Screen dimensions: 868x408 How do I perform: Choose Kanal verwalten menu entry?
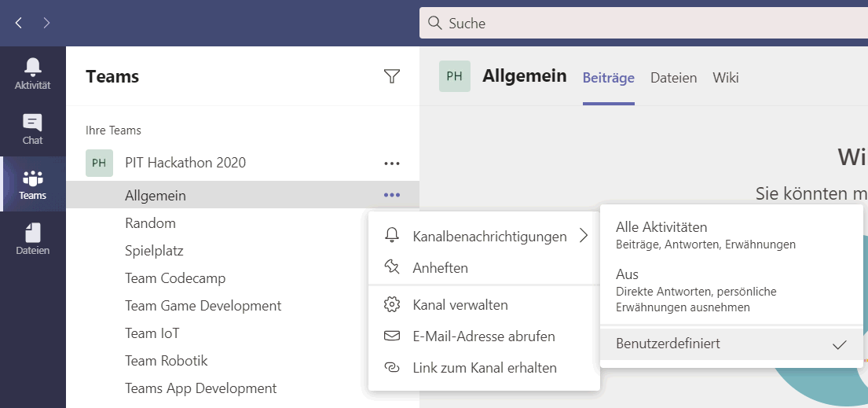click(485, 305)
